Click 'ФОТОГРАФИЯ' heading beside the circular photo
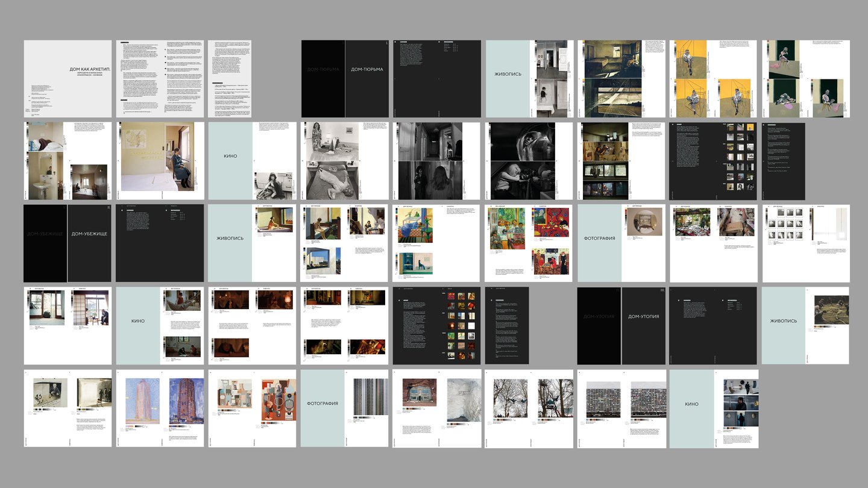 tap(599, 238)
